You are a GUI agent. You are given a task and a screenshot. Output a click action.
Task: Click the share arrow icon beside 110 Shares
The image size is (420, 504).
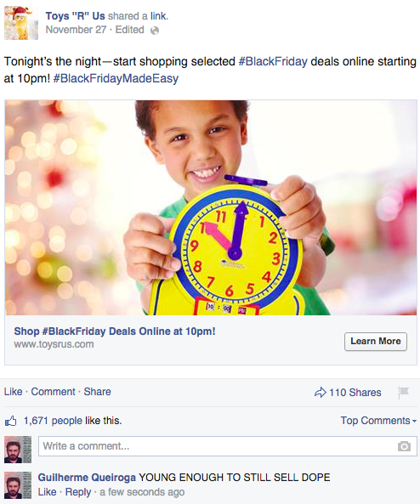[x=320, y=392]
